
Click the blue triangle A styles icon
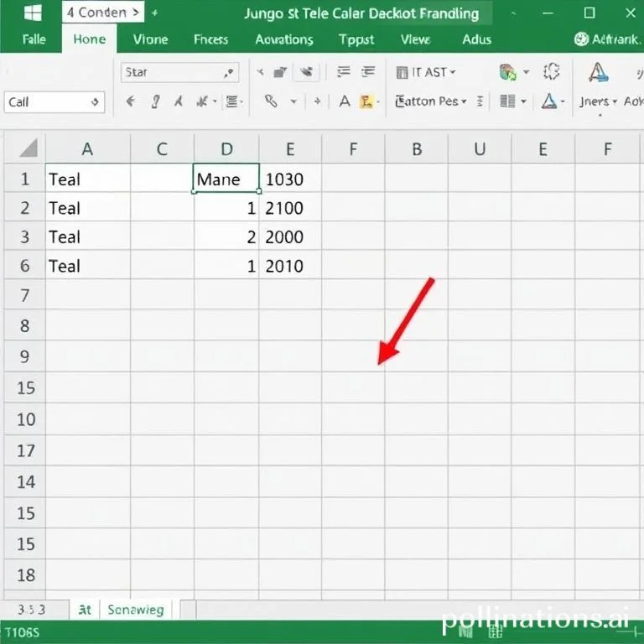pyautogui.click(x=549, y=101)
